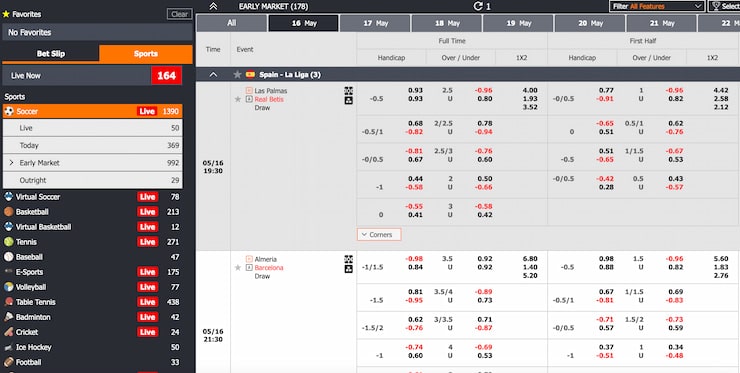This screenshot has height=373, width=740.
Task: Click Live badge next to Virtual Soccer
Action: tap(147, 197)
